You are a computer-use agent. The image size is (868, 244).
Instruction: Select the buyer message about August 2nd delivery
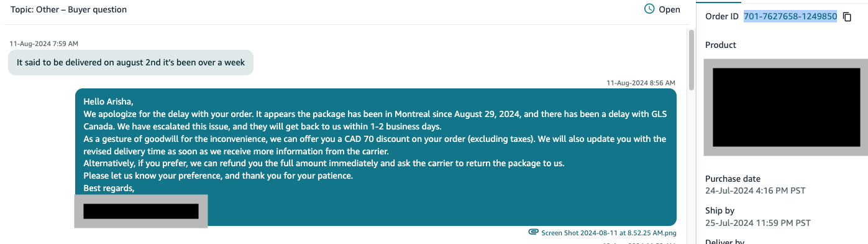[130, 62]
